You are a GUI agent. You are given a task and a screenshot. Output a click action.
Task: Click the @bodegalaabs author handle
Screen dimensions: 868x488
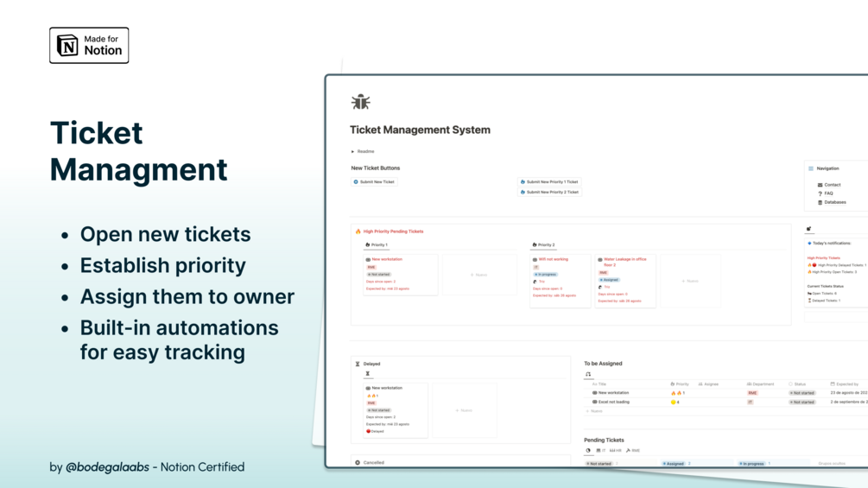[x=107, y=467]
